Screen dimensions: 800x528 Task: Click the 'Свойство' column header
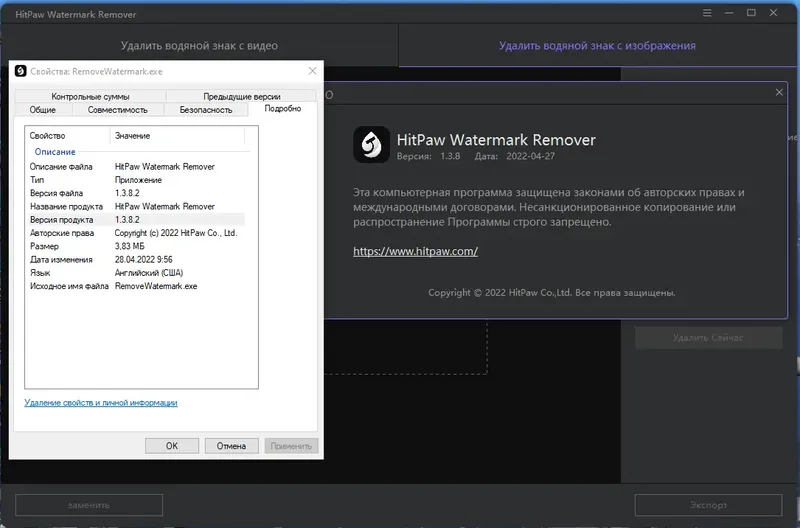68,136
